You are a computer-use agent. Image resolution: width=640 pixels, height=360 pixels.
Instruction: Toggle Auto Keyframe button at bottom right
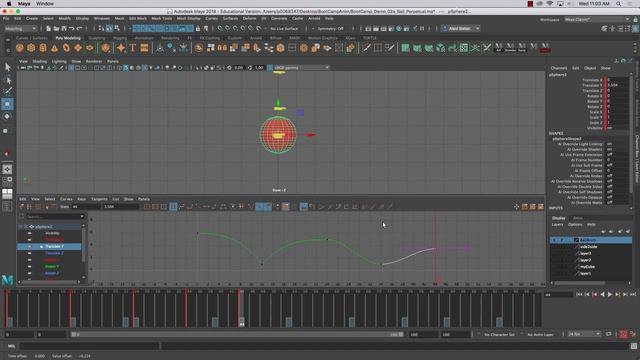[x=623, y=334]
